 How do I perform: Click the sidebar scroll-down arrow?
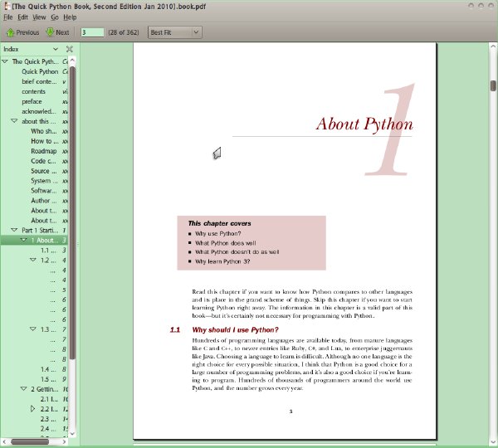click(x=72, y=433)
